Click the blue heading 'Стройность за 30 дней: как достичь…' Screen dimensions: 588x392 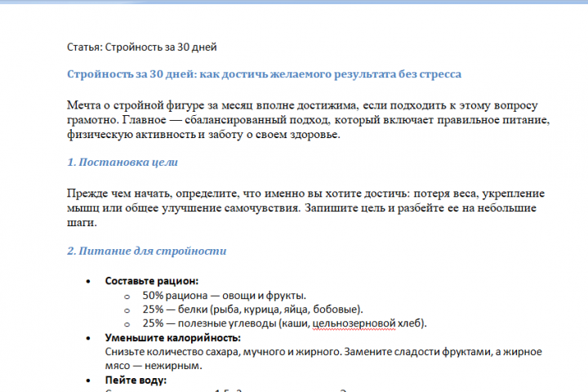[264, 74]
